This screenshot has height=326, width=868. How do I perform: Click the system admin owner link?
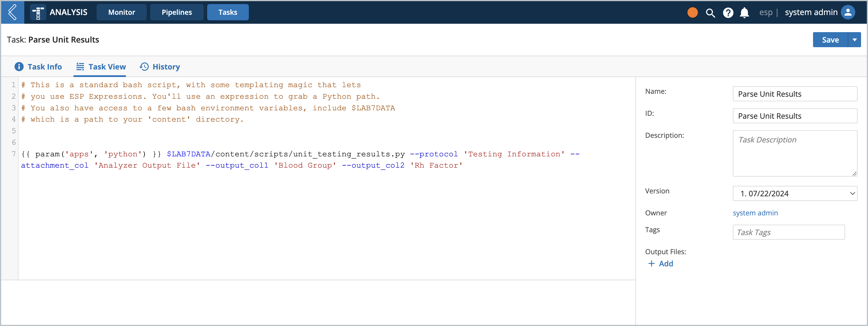coord(755,213)
